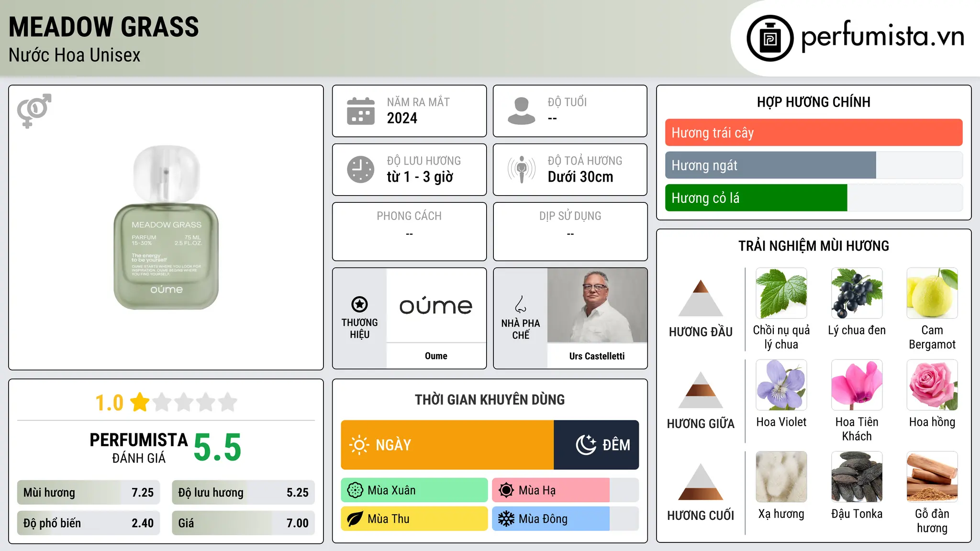Image resolution: width=980 pixels, height=551 pixels.
Task: Click the flower icon beside Mùa Xuân
Action: point(355,490)
